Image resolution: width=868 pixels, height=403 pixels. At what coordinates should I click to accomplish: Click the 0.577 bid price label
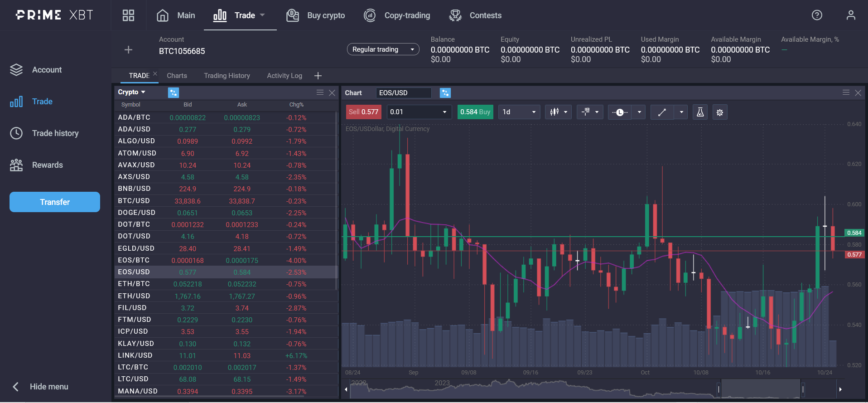click(x=854, y=255)
